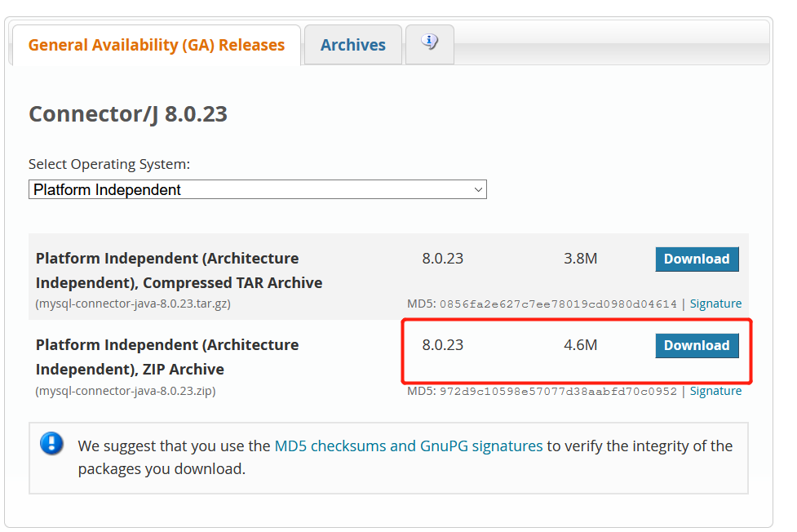
Task: Click the Compressed TAR Archive title text
Action: (179, 271)
